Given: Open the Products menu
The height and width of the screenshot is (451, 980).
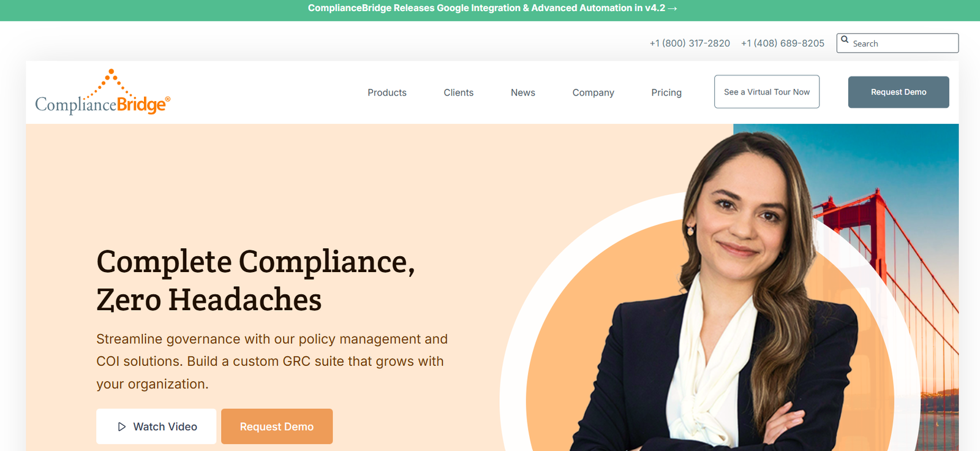Looking at the screenshot, I should tap(387, 93).
